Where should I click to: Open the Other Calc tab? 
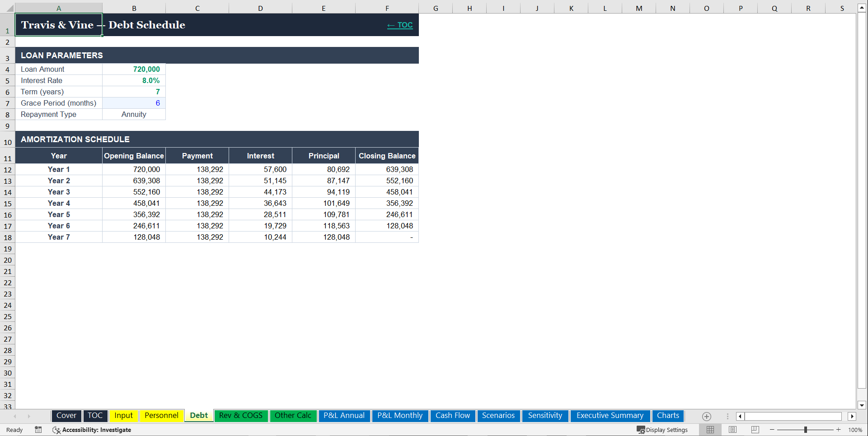(x=293, y=416)
